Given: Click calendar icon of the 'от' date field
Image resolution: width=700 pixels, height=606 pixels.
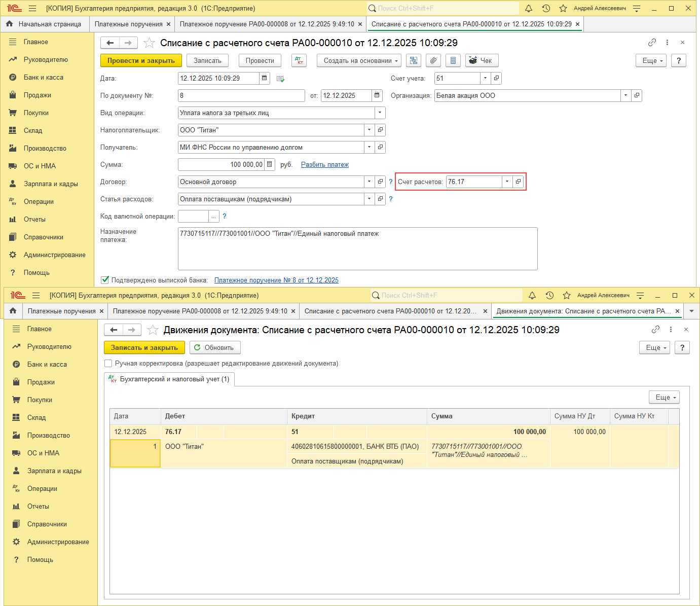Looking at the screenshot, I should [x=377, y=95].
